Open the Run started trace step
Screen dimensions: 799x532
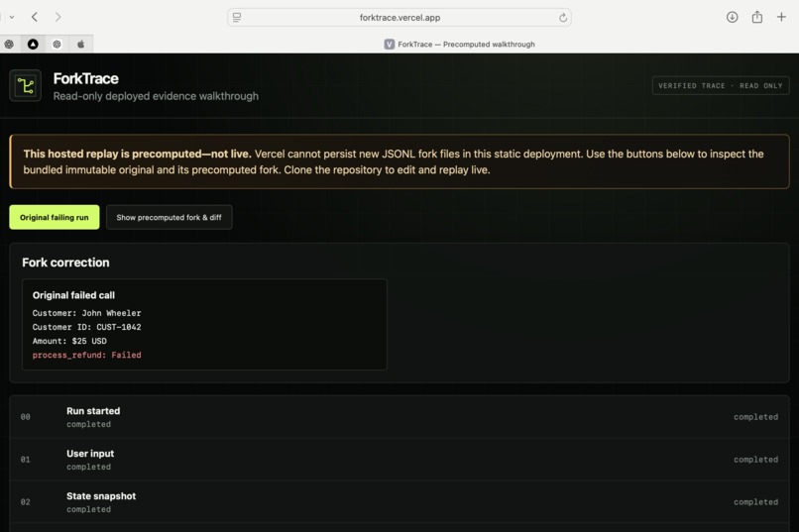coord(399,417)
